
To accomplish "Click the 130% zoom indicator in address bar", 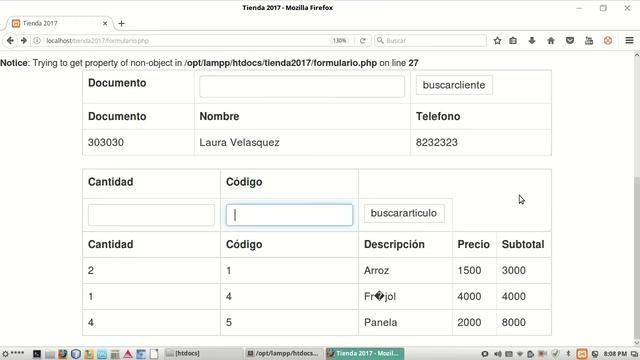I will coord(340,40).
